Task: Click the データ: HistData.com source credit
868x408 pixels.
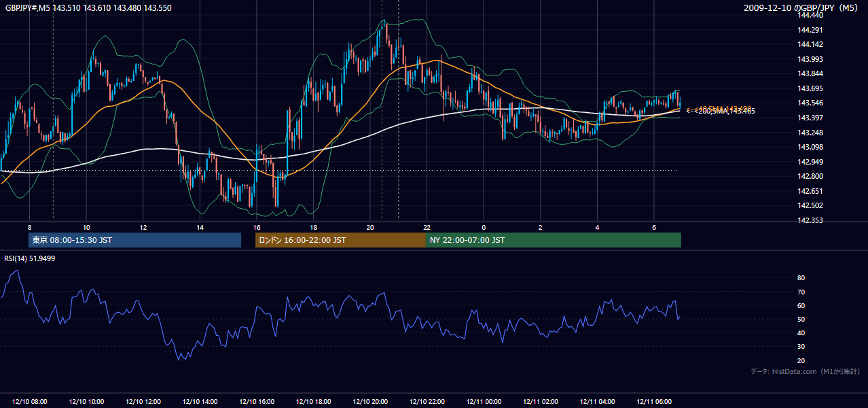Action: [806, 371]
